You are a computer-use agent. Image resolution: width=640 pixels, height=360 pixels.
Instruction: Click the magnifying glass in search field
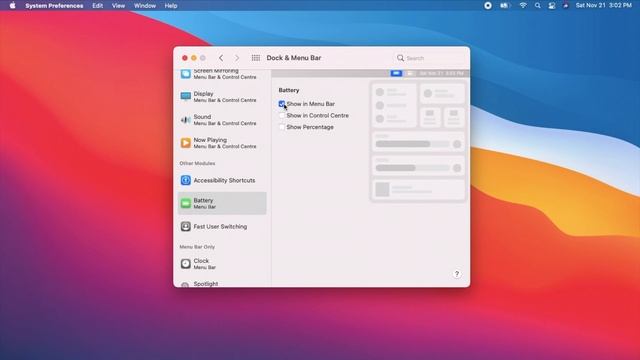coord(400,58)
